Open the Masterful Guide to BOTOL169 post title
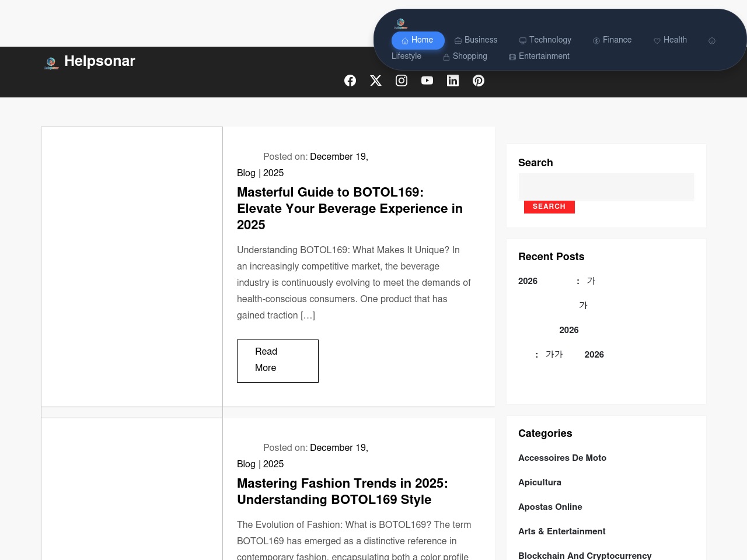This screenshot has width=747, height=560. [x=350, y=209]
